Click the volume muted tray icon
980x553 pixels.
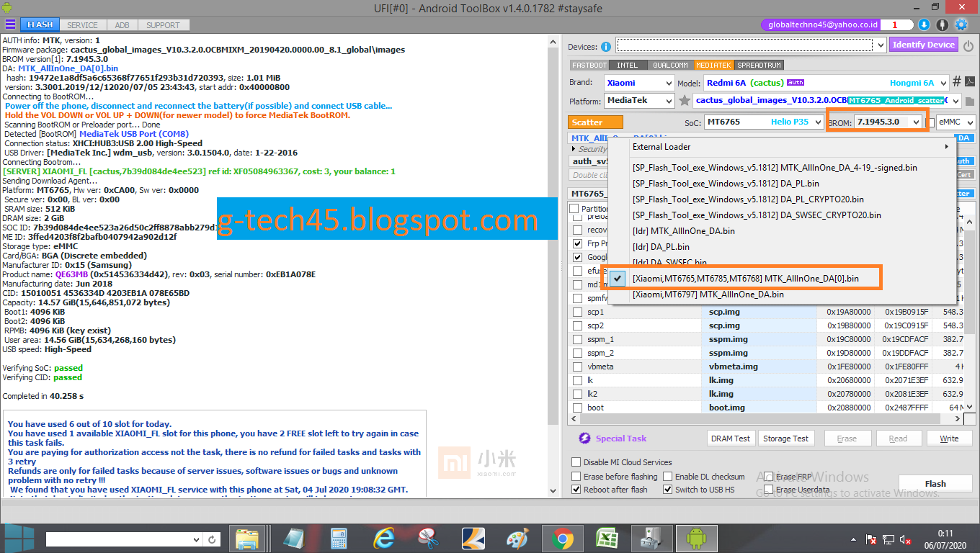[906, 539]
